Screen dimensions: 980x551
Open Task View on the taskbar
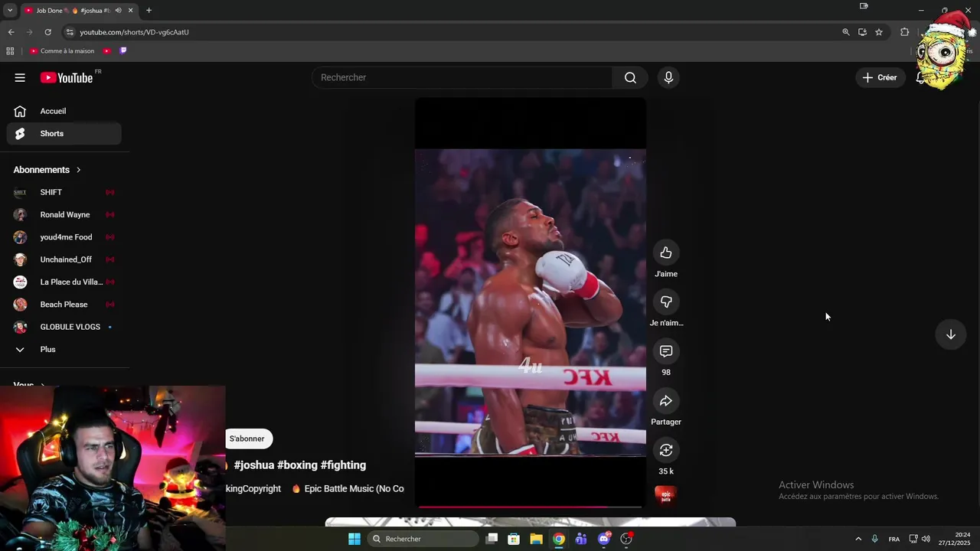click(x=492, y=539)
